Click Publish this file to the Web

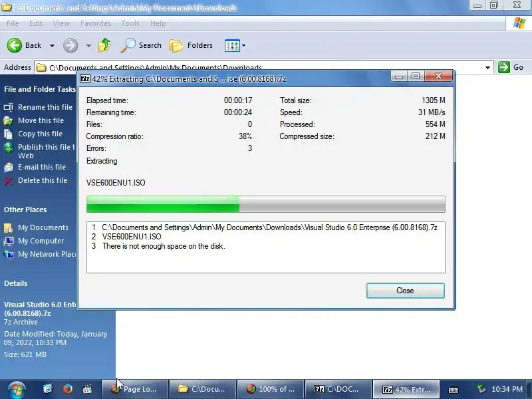(47, 152)
